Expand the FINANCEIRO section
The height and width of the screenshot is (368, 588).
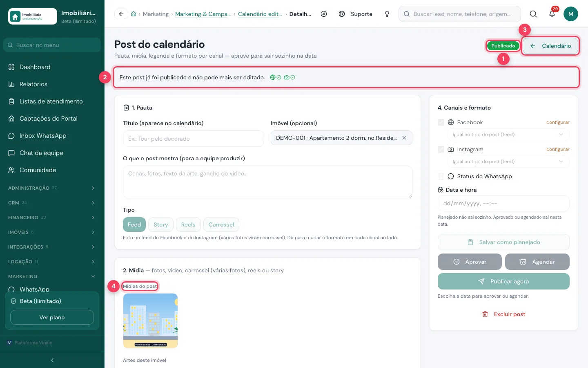click(52, 218)
